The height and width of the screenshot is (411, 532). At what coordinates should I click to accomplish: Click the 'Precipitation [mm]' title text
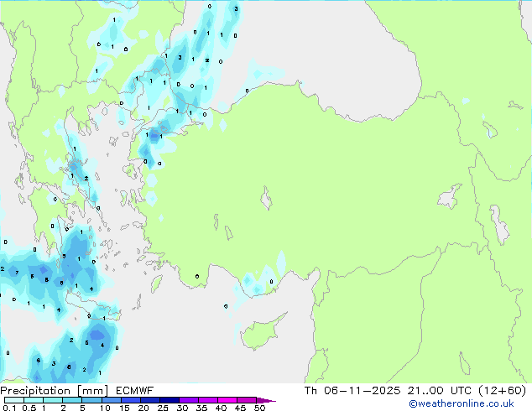(x=55, y=391)
